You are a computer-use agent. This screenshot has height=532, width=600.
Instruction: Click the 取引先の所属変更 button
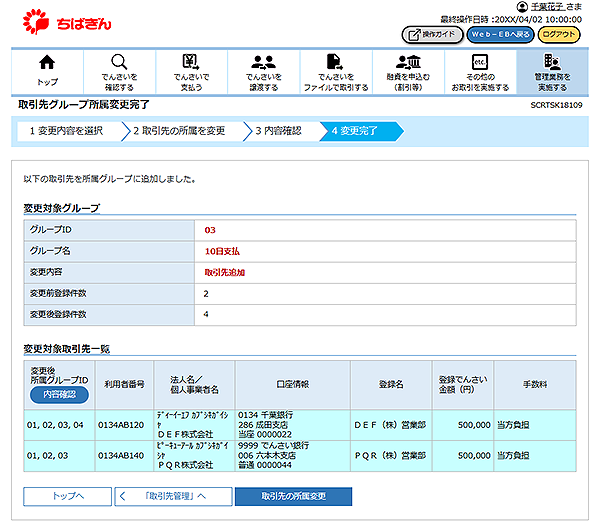[x=293, y=496]
